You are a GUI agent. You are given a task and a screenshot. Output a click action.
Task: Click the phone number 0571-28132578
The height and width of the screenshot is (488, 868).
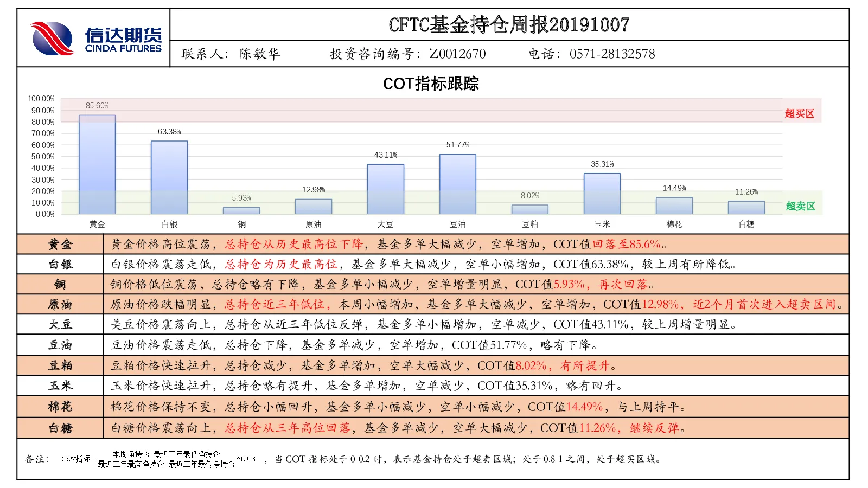612,54
